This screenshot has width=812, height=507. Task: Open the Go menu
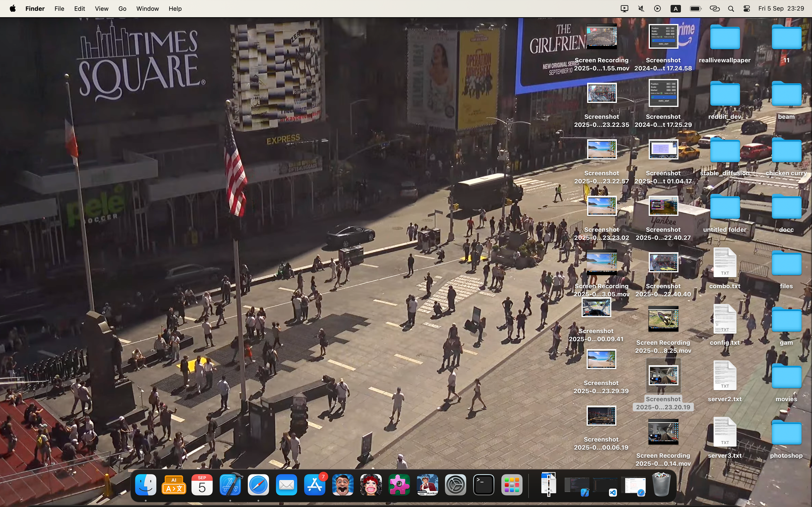point(122,9)
